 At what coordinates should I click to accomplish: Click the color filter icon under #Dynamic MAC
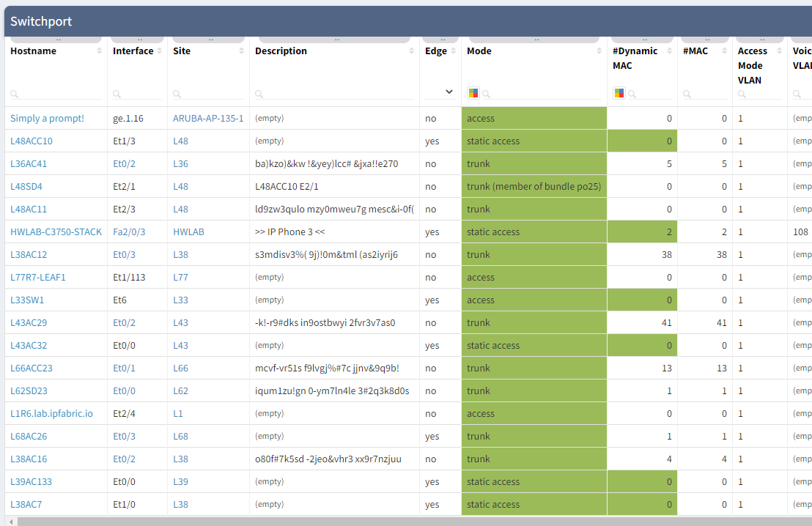point(619,93)
